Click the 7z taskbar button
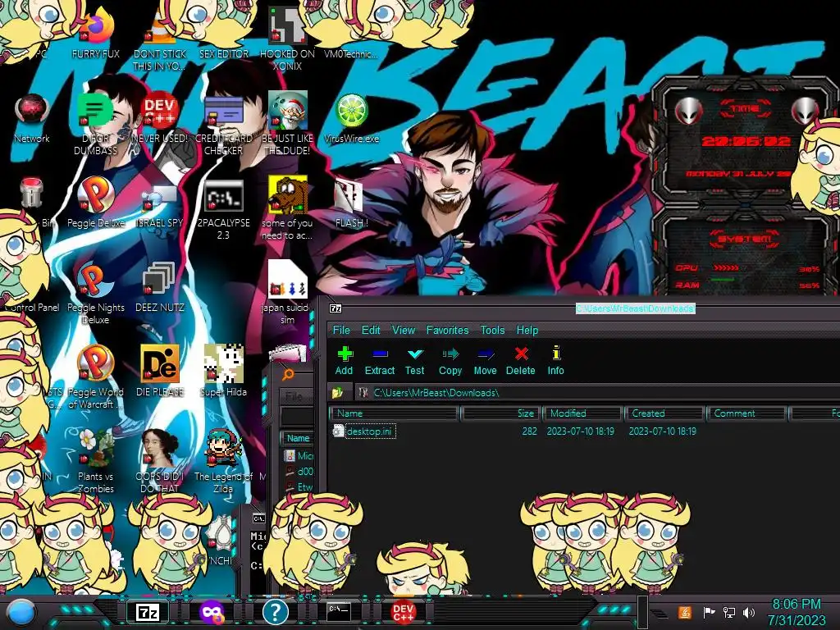Screen dimensions: 840x630 point(148,612)
